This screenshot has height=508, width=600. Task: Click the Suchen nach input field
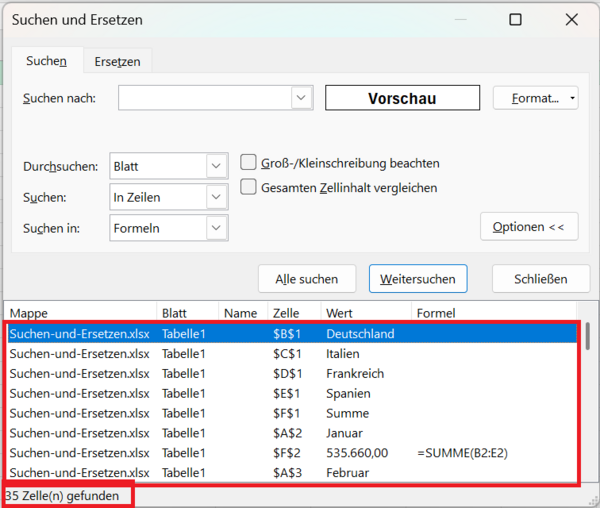[205, 98]
